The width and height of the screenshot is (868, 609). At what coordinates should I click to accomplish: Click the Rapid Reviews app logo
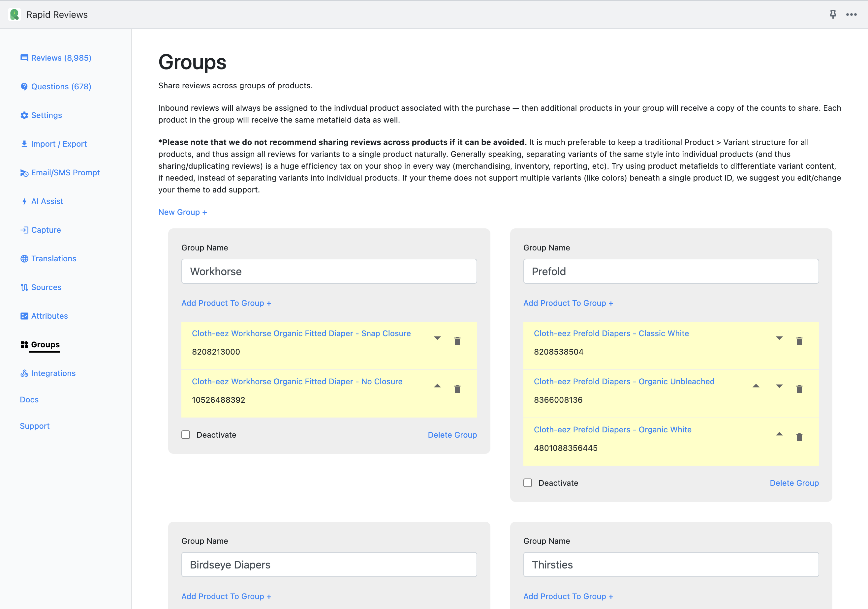(15, 14)
